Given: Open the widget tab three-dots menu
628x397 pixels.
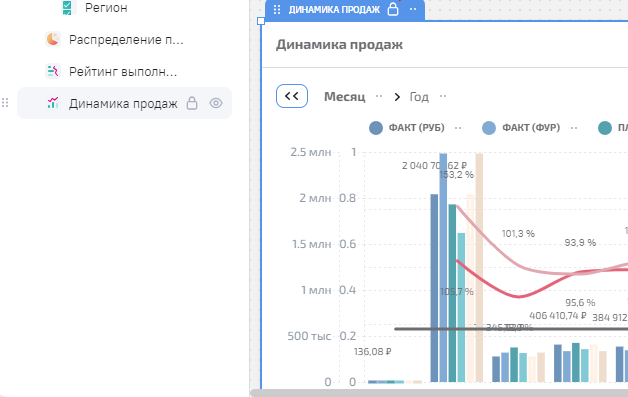Looking at the screenshot, I should click(x=413, y=9).
